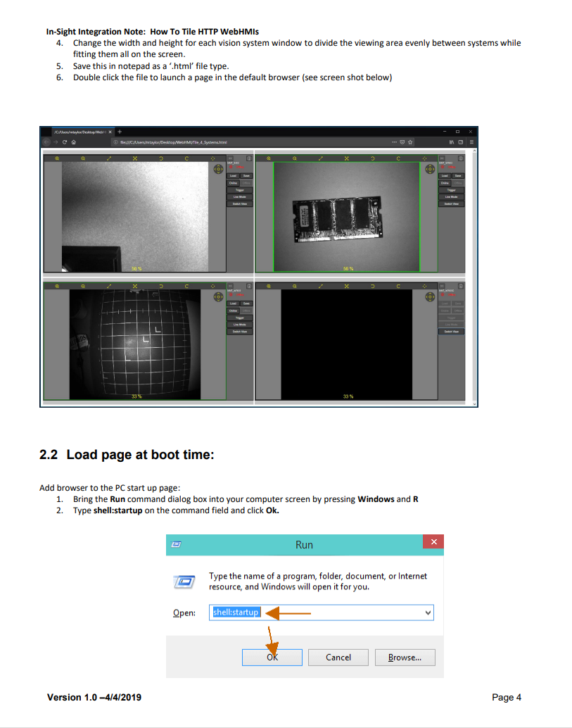Click the Firefox home icon
Viewport: 572px width, 728px height.
(x=73, y=142)
